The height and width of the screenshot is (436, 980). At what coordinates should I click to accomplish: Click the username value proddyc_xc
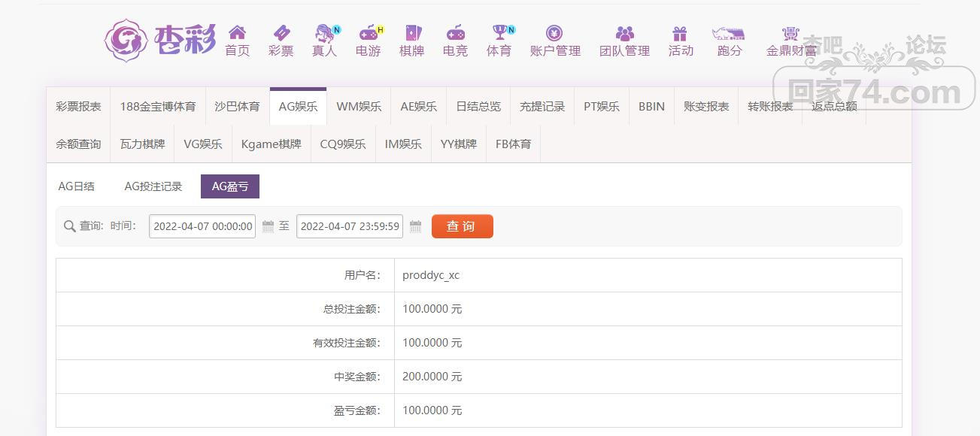pyautogui.click(x=431, y=275)
